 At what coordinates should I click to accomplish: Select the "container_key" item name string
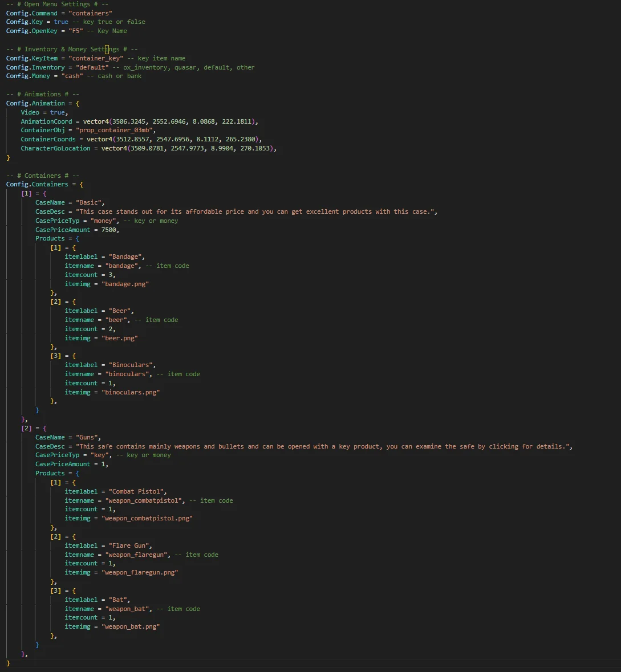pos(96,58)
